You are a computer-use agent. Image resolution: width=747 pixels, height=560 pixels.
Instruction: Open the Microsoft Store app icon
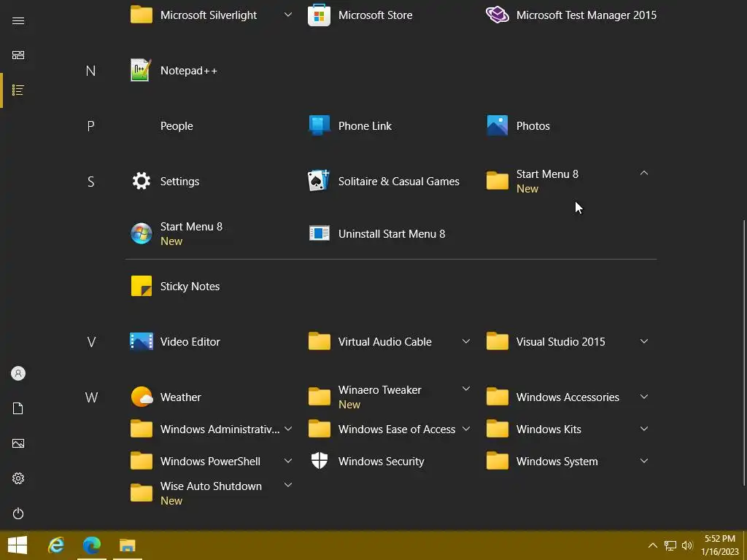click(x=319, y=15)
